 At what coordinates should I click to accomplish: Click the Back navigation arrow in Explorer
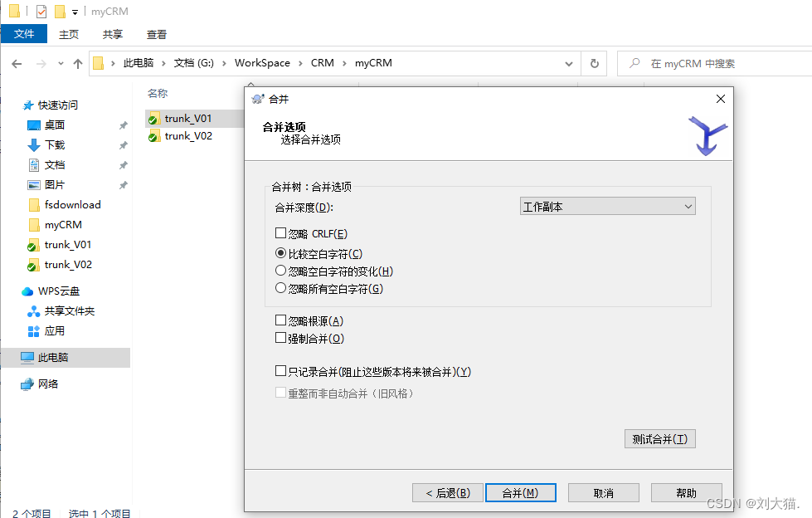17,64
